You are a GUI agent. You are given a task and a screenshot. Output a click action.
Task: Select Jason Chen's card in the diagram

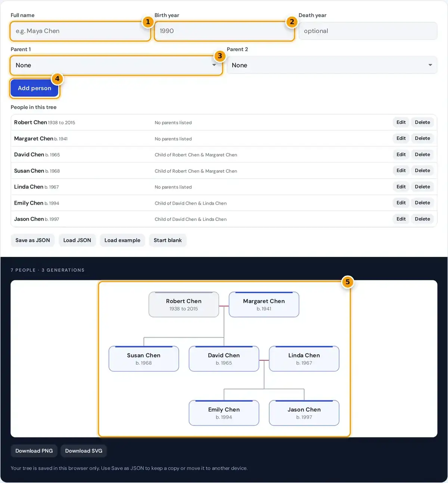(304, 413)
